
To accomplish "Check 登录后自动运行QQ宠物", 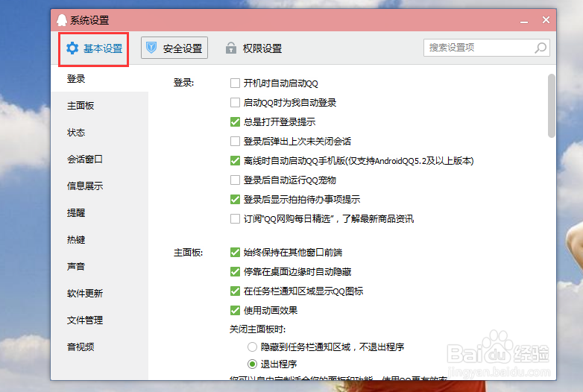I will [235, 180].
